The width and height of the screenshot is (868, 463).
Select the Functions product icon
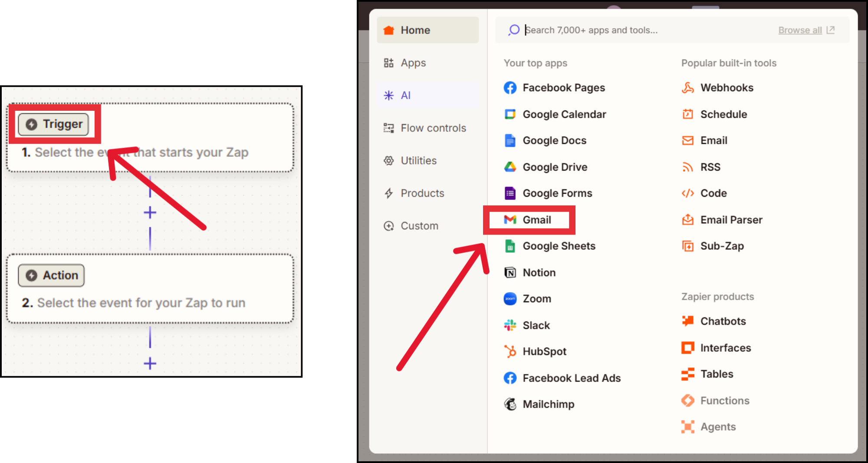coord(687,400)
